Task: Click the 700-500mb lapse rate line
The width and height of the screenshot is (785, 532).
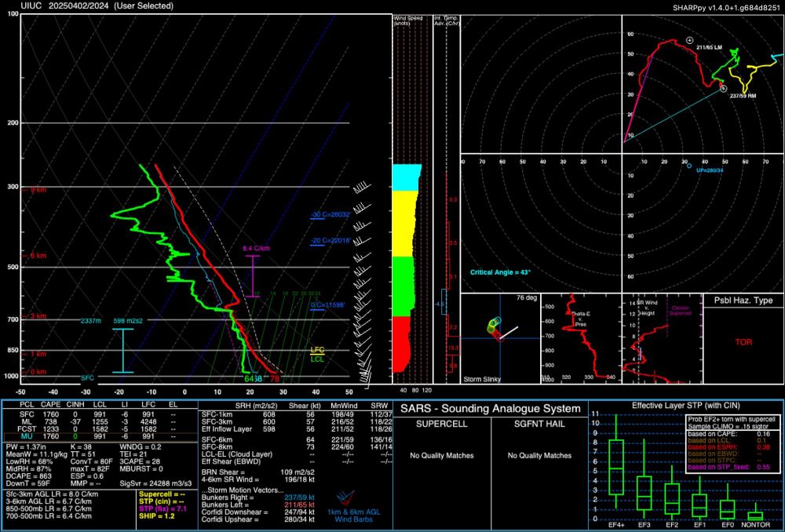Action: [49, 516]
